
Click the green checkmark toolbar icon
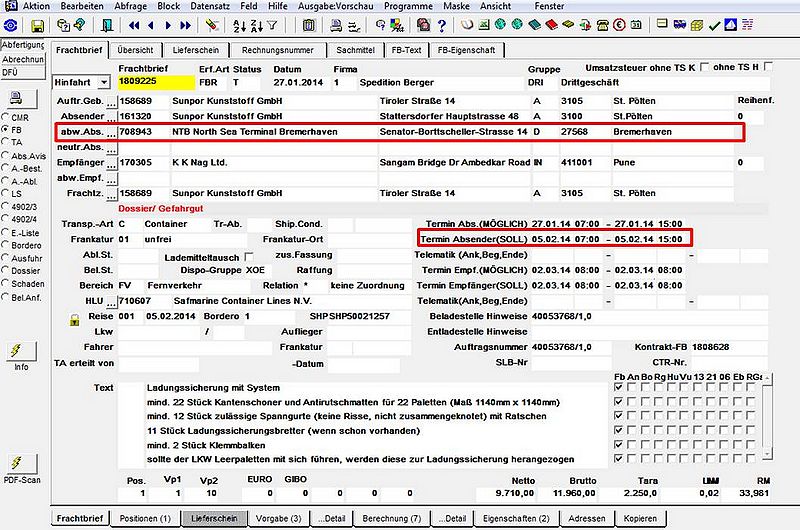point(714,25)
